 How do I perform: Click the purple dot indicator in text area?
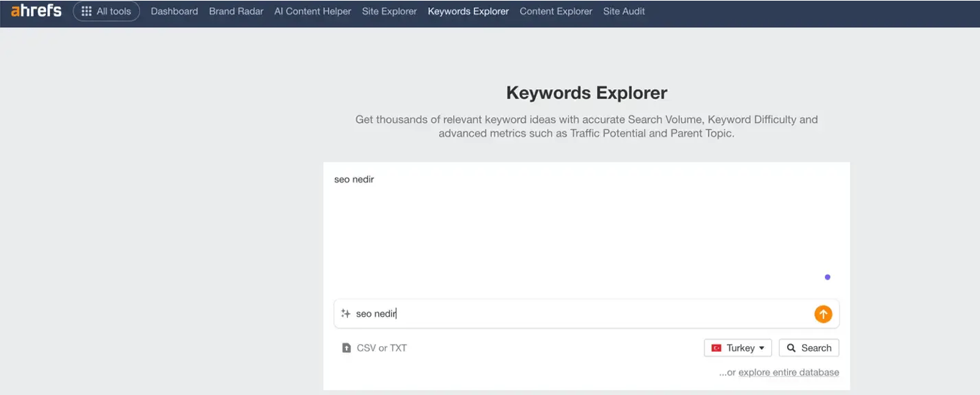(827, 277)
